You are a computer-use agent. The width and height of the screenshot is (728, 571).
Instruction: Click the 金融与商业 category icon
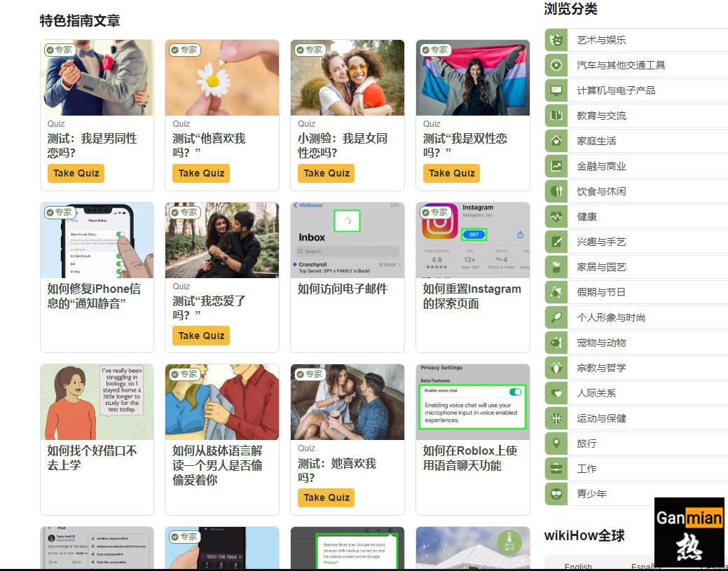click(556, 166)
